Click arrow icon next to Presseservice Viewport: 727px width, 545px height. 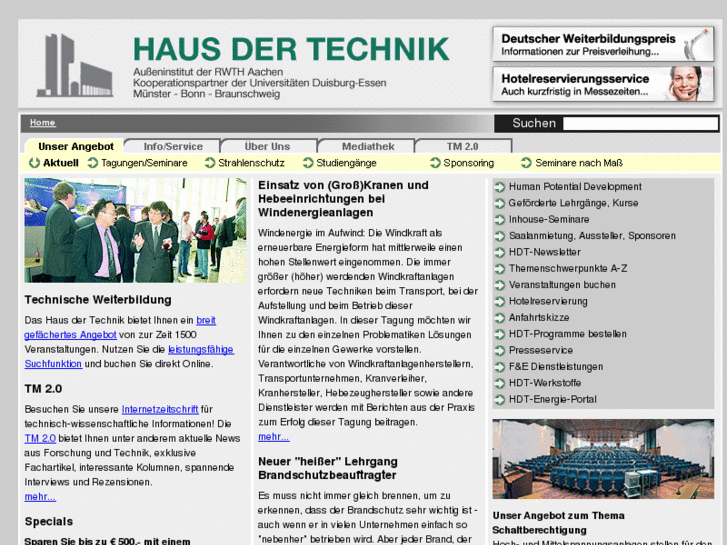[499, 350]
